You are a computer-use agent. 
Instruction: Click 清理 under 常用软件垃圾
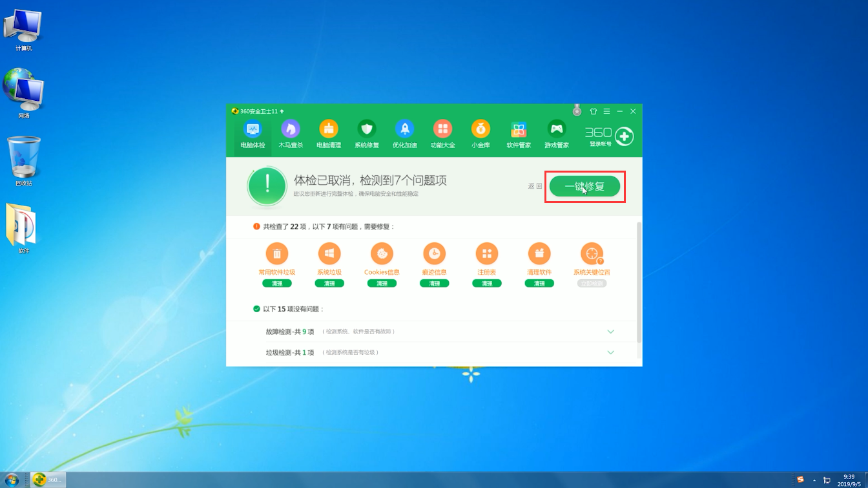tap(277, 283)
